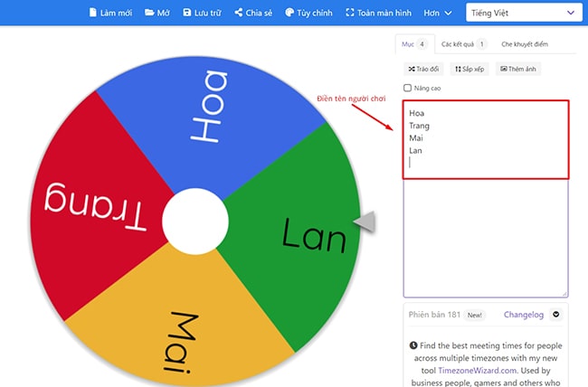
Task: Click the 'Lan' line in the entries list
Action: coord(415,150)
